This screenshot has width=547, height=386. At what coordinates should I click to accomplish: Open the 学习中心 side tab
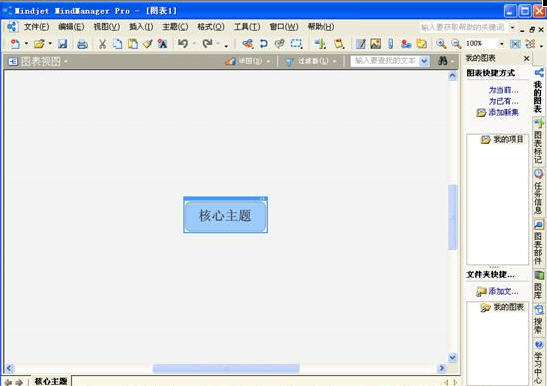coord(539,362)
